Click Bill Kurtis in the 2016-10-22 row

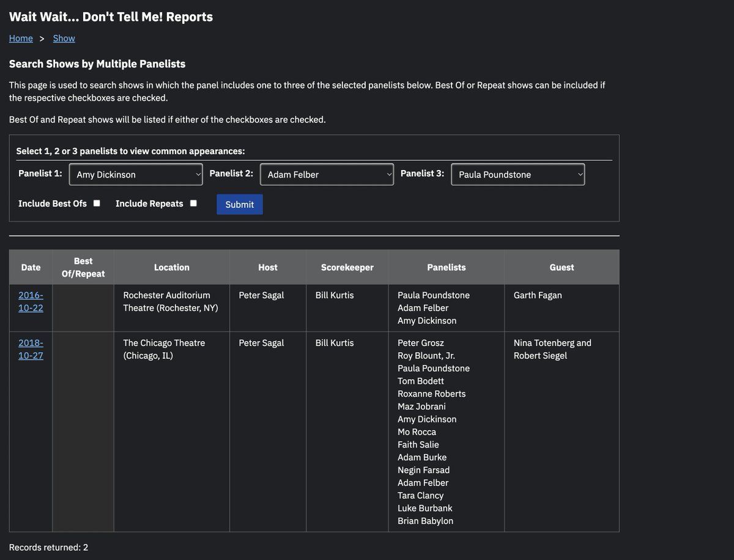[335, 295]
